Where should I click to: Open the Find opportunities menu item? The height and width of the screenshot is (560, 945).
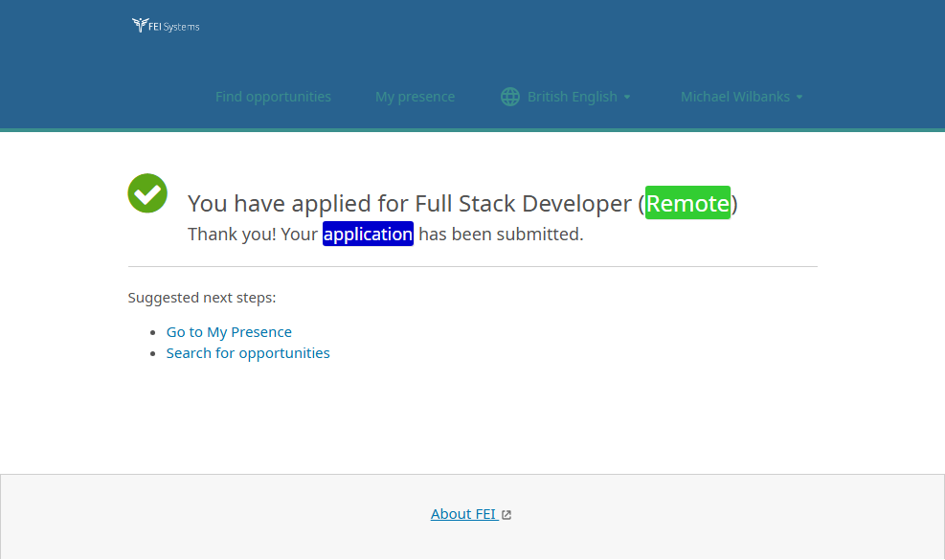pyautogui.click(x=273, y=97)
